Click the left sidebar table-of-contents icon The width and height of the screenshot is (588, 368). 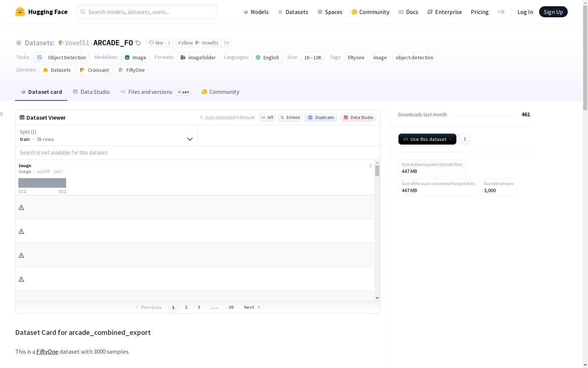pos(1,114)
